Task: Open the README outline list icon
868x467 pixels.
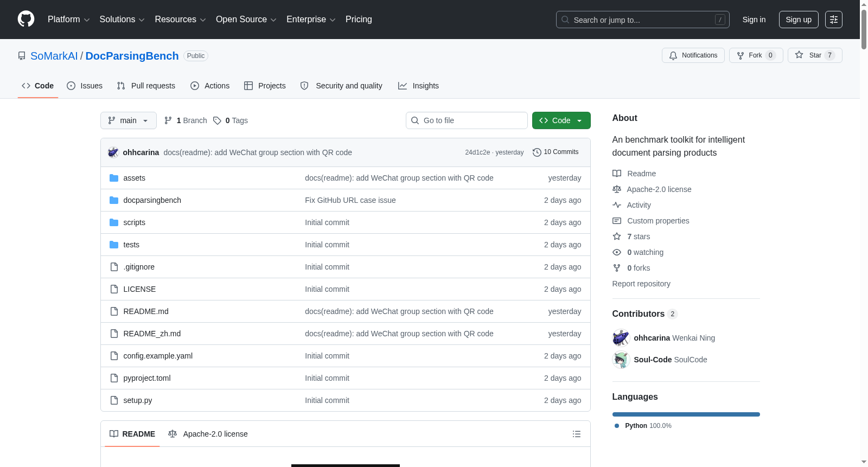Action: 577,434
